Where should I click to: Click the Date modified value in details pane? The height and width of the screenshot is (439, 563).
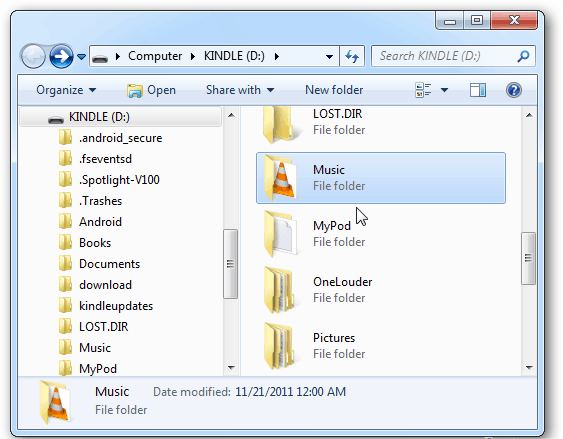point(290,392)
